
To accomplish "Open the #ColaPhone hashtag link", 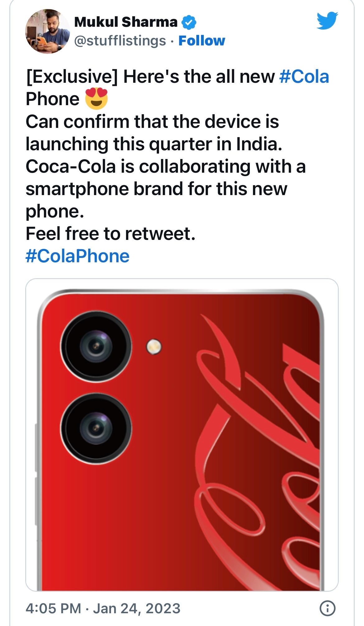I will coord(77,256).
